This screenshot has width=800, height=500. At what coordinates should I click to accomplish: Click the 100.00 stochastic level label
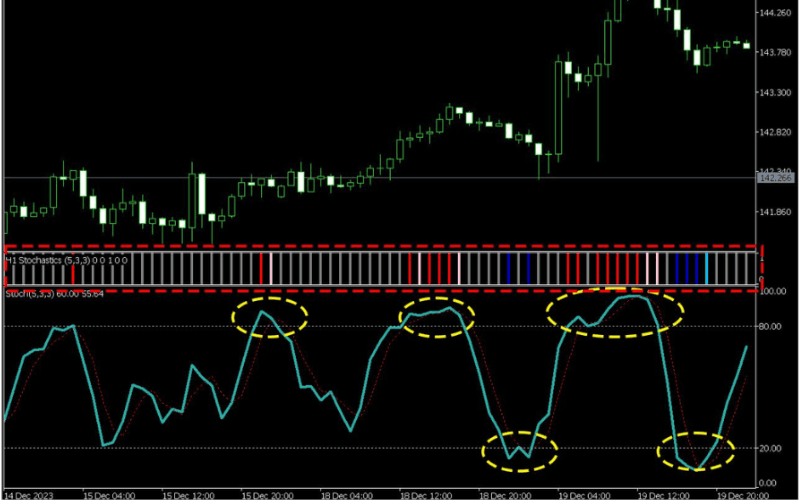click(772, 291)
